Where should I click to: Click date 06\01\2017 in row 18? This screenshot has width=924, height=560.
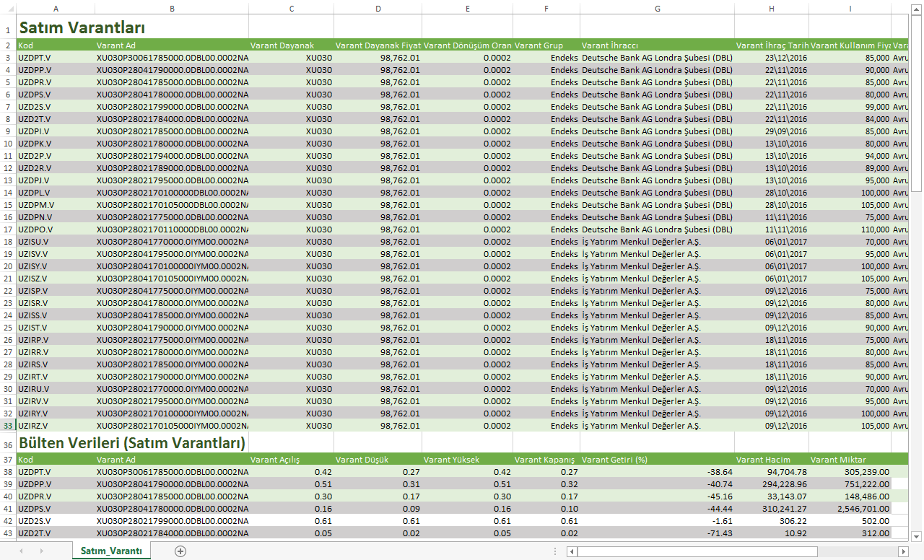click(772, 242)
